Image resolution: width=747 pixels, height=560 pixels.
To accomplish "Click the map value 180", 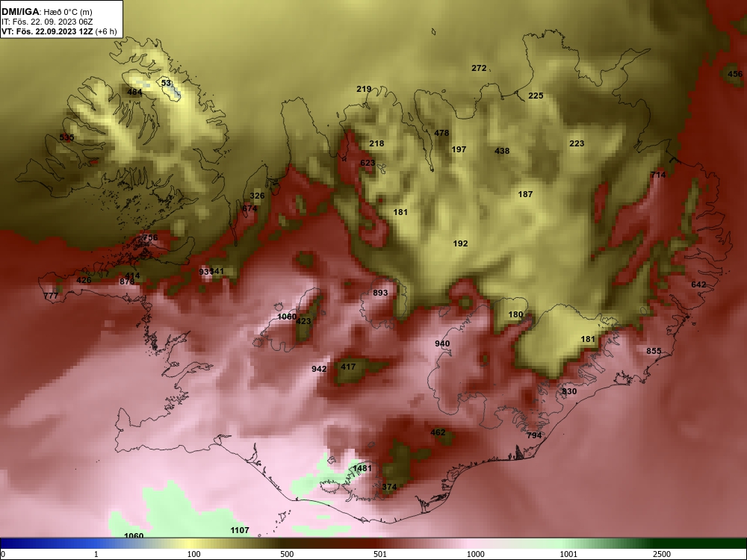I will 515,314.
